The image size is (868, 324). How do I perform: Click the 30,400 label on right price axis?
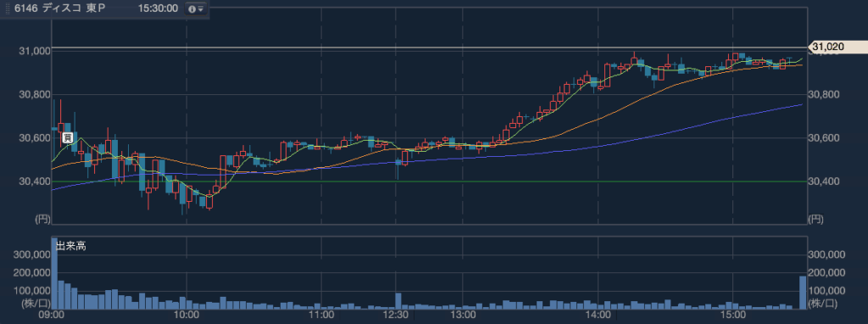tap(824, 182)
